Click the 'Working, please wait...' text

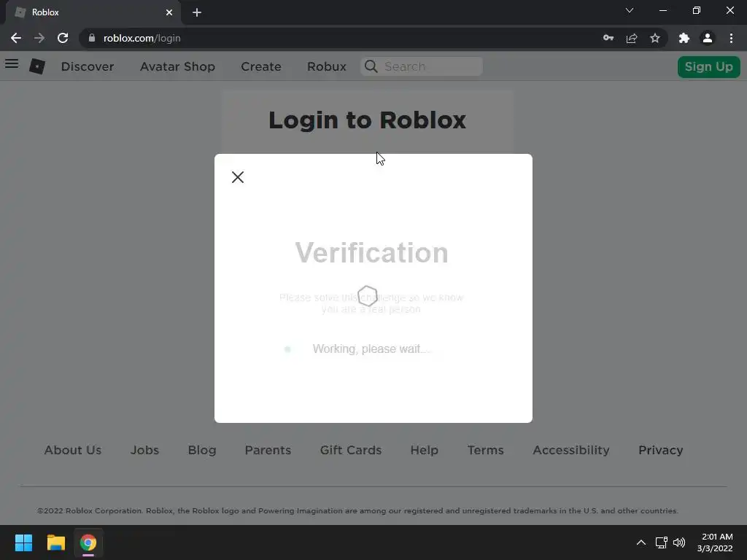pos(371,349)
